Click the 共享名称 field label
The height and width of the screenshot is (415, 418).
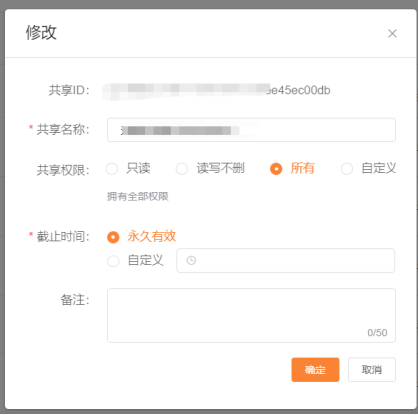[63, 129]
